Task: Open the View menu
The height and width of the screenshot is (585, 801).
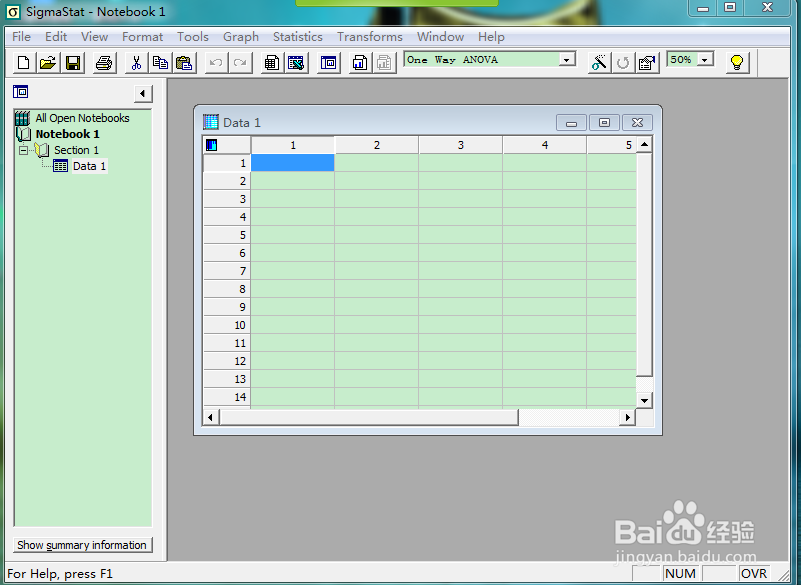Action: click(95, 37)
